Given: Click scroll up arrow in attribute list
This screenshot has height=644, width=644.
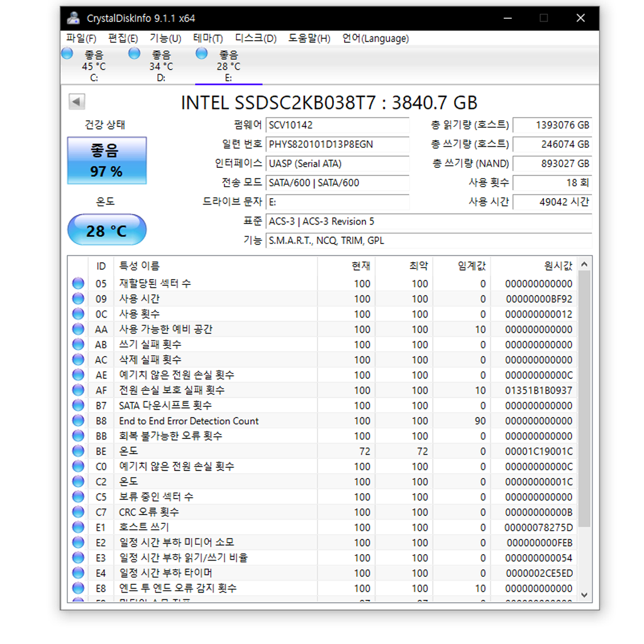Looking at the screenshot, I should click(584, 265).
